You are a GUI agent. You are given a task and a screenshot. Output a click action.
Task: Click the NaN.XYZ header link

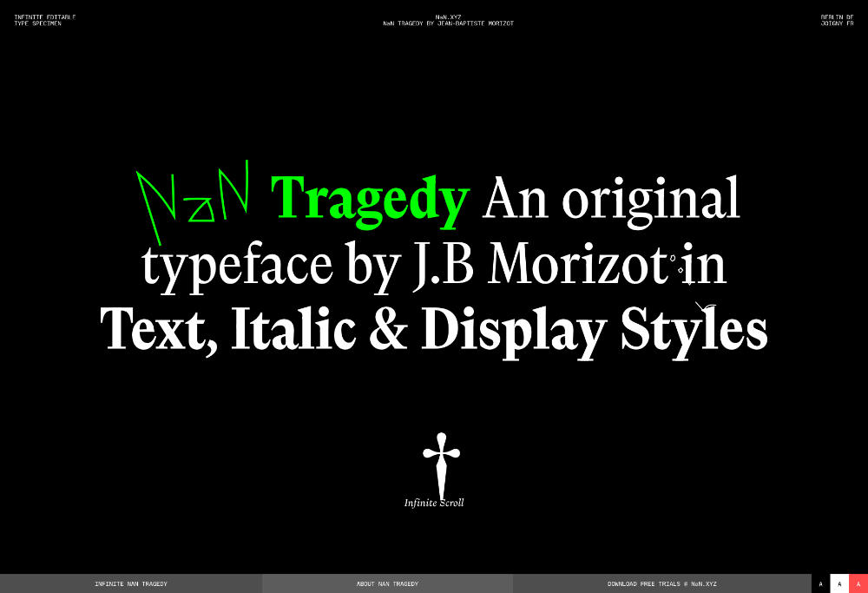[x=448, y=16]
